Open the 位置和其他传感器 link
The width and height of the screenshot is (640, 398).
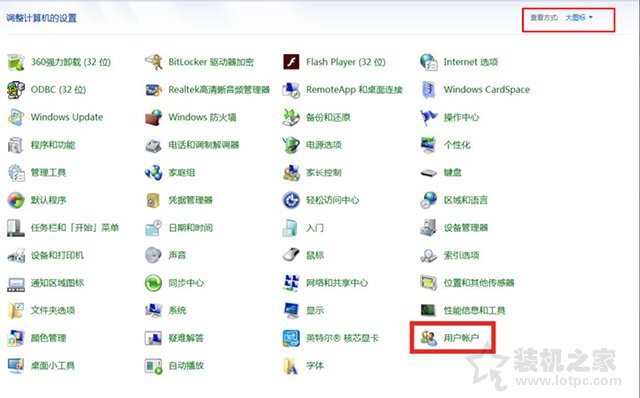pyautogui.click(x=479, y=283)
